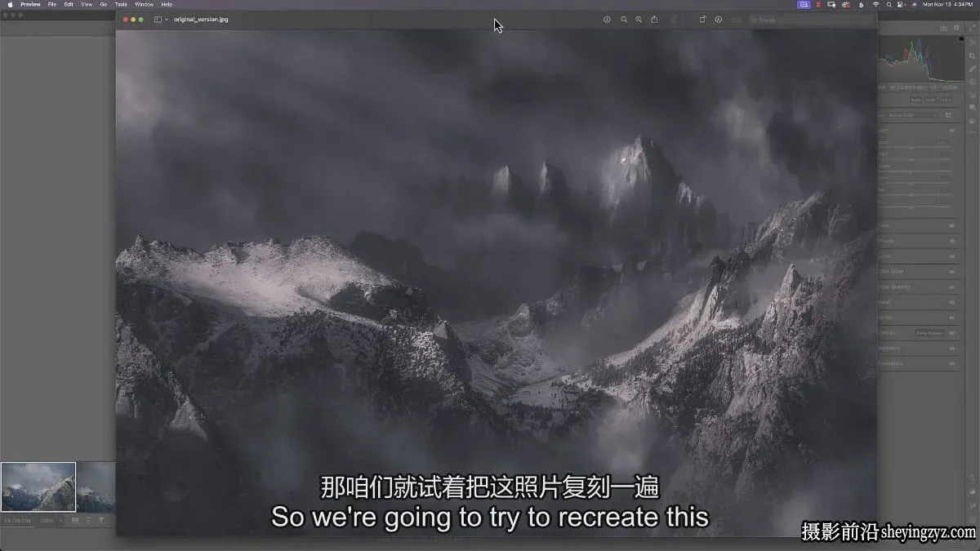
Task: Toggle the Light panel eye icon
Action: click(952, 130)
